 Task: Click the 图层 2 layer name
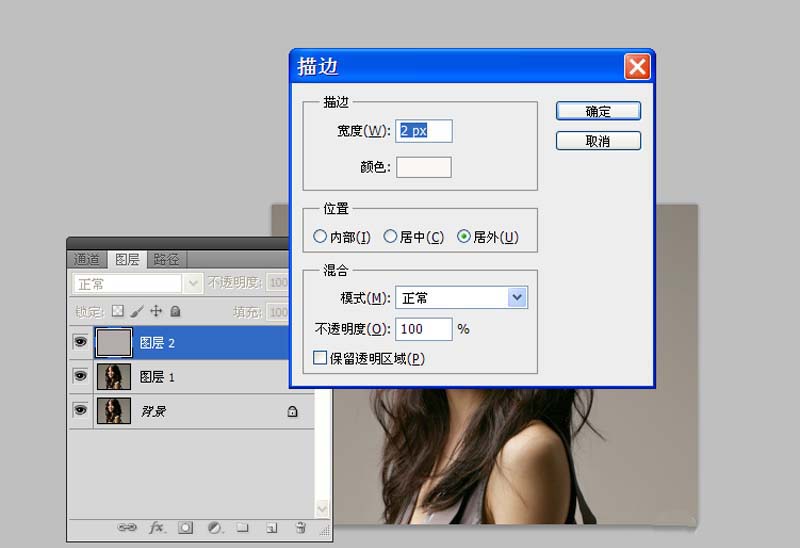(x=157, y=343)
